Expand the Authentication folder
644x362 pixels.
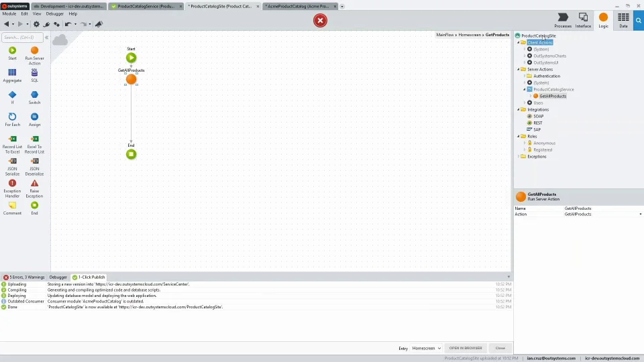click(525, 76)
